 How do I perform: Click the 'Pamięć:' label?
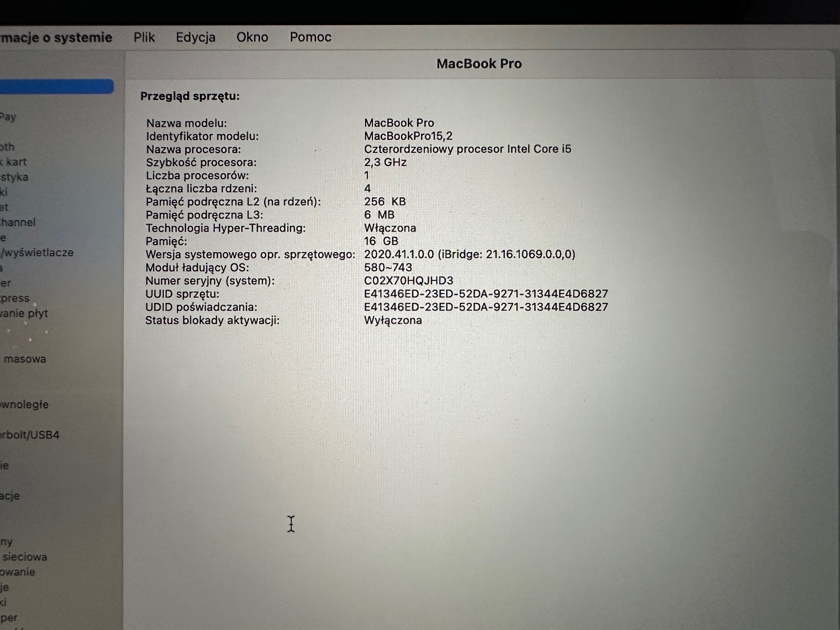click(x=166, y=241)
